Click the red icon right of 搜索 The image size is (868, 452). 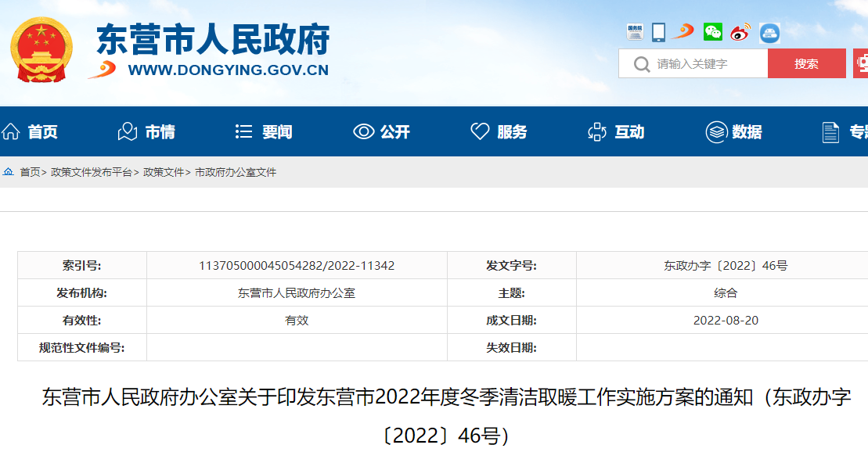[861, 63]
